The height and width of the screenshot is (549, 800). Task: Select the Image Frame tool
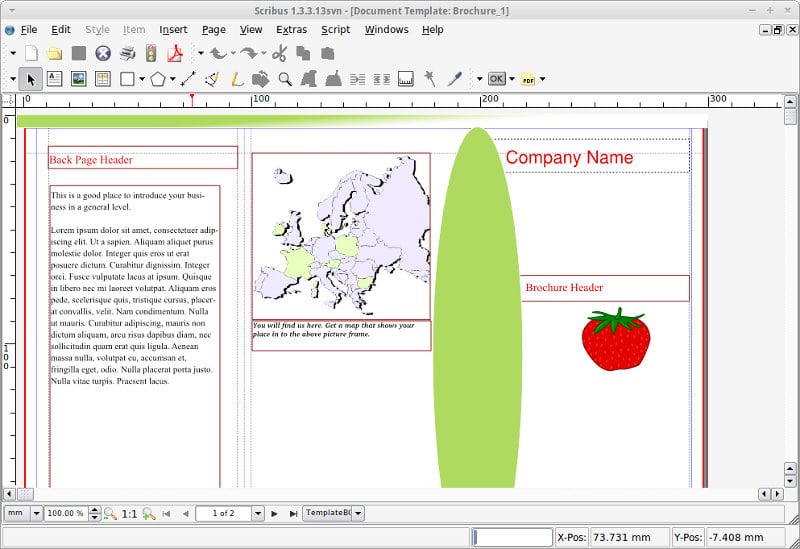(79, 78)
